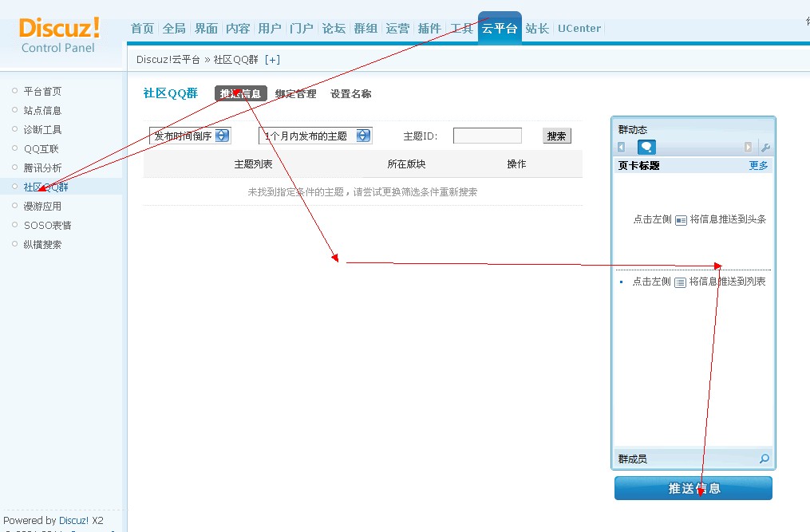Open the 插件 top menu
The image size is (810, 532).
tap(429, 29)
